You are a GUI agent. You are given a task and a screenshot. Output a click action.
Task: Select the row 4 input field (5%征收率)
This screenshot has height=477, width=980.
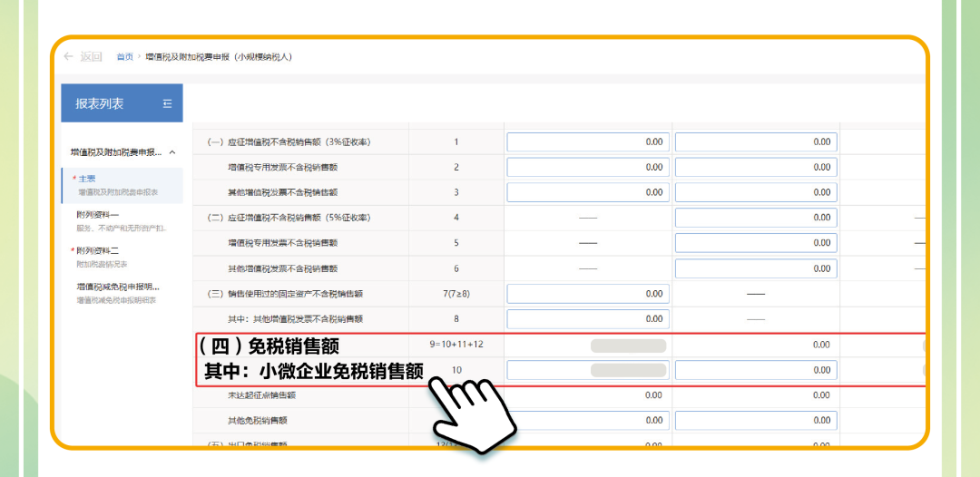pyautogui.click(x=755, y=218)
